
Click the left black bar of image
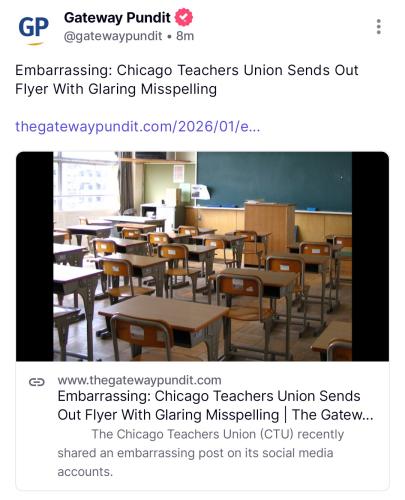click(35, 256)
